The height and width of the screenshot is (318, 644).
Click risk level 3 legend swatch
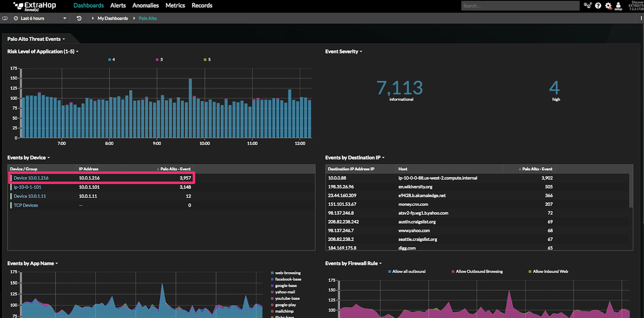[157, 59]
